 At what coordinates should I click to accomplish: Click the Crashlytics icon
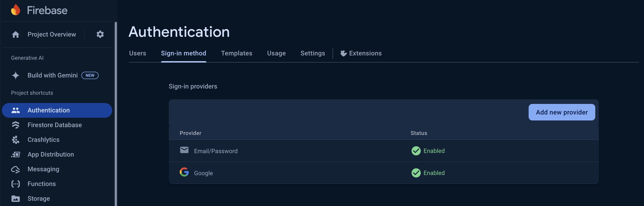tap(15, 140)
